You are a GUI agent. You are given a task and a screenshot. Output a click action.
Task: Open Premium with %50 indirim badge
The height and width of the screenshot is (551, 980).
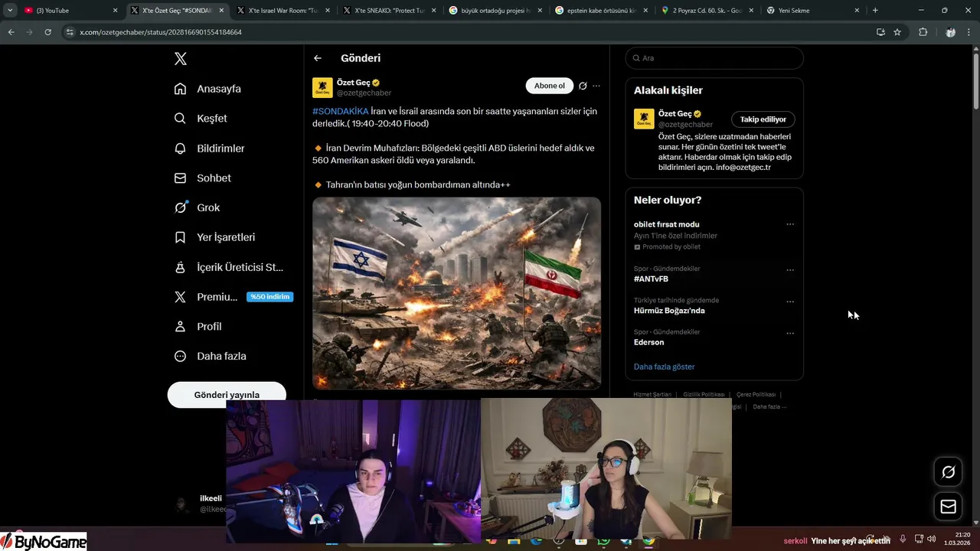coord(233,297)
